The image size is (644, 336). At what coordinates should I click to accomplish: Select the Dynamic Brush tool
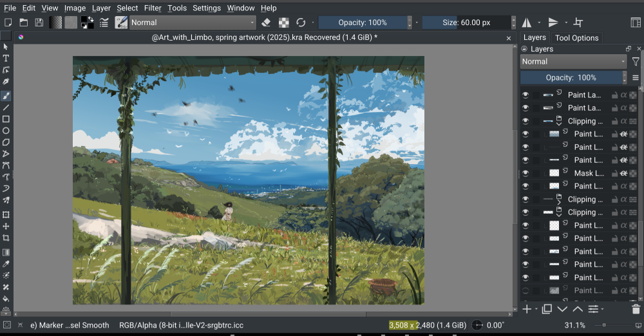(x=6, y=189)
